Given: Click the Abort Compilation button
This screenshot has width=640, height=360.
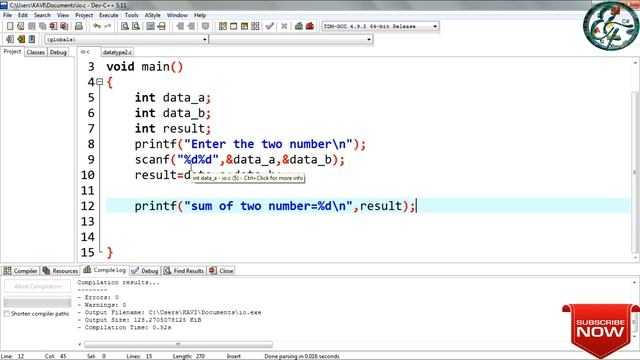Looking at the screenshot, I should pyautogui.click(x=37, y=287).
